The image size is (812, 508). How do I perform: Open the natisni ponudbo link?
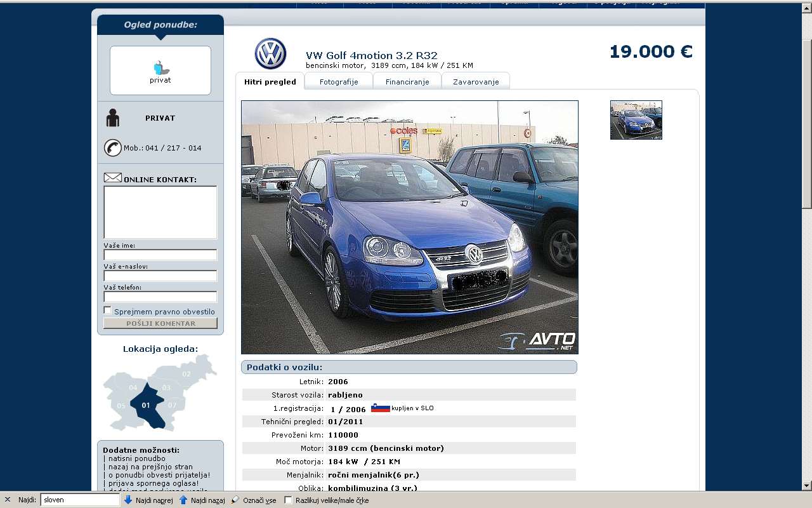[136, 458]
